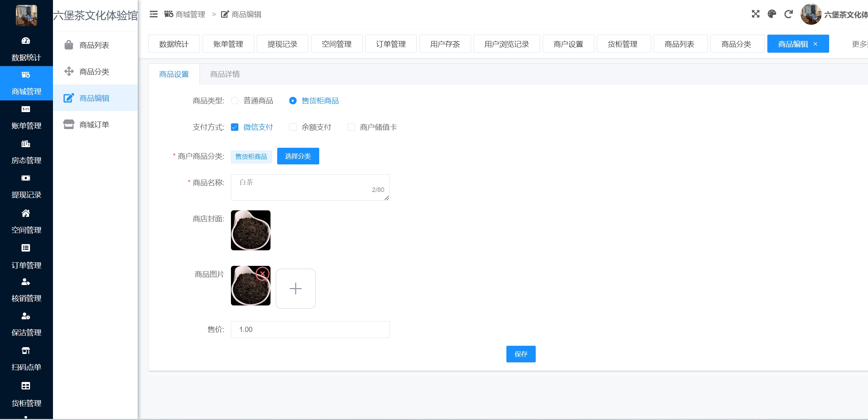
Task: Switch to the 商品详情 tab
Action: click(225, 74)
